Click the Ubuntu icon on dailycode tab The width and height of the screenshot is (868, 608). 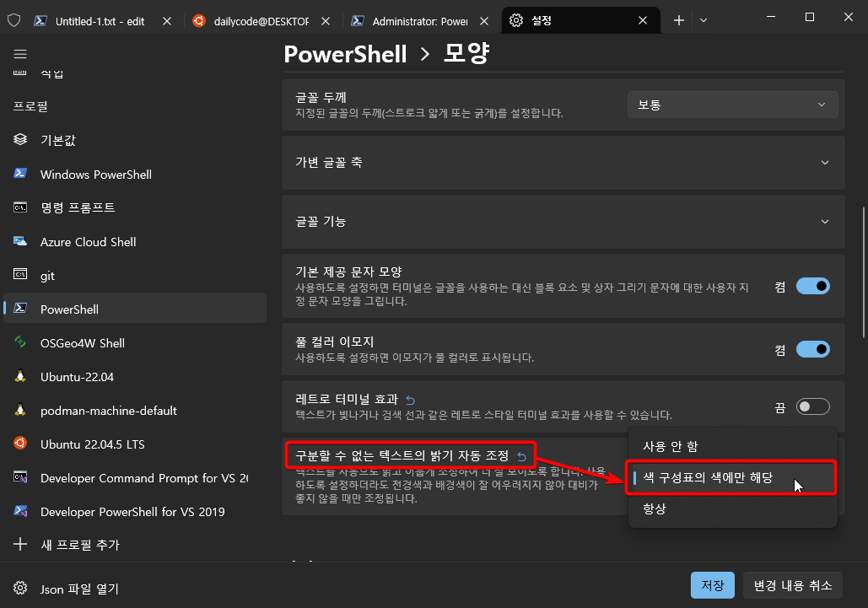coord(199,20)
